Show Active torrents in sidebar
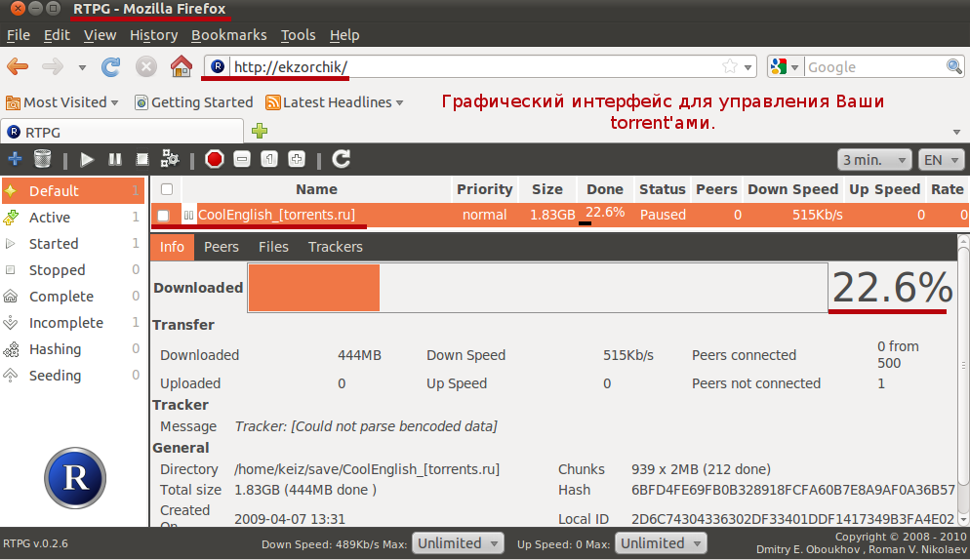The width and height of the screenshot is (970, 560). (x=72, y=218)
